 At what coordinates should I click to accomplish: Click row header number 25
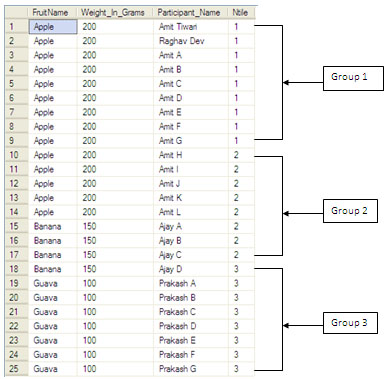tap(17, 369)
